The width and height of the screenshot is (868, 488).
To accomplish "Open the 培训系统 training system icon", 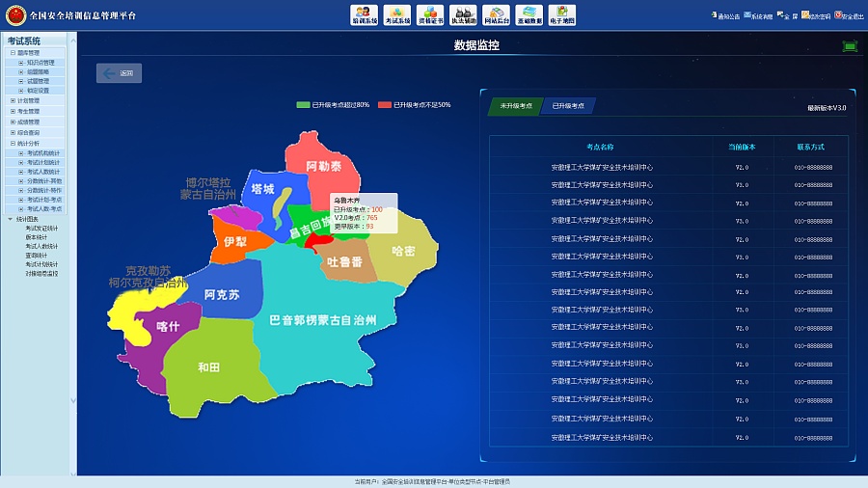I will pos(364,14).
